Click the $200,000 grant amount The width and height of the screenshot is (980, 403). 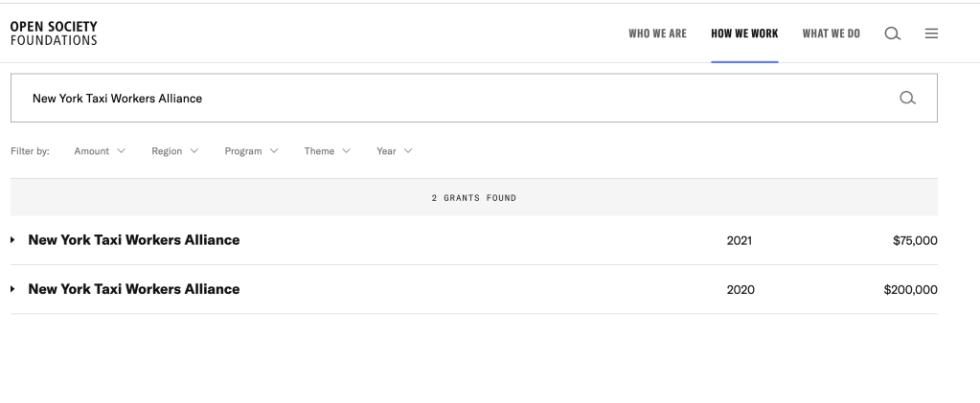click(910, 289)
